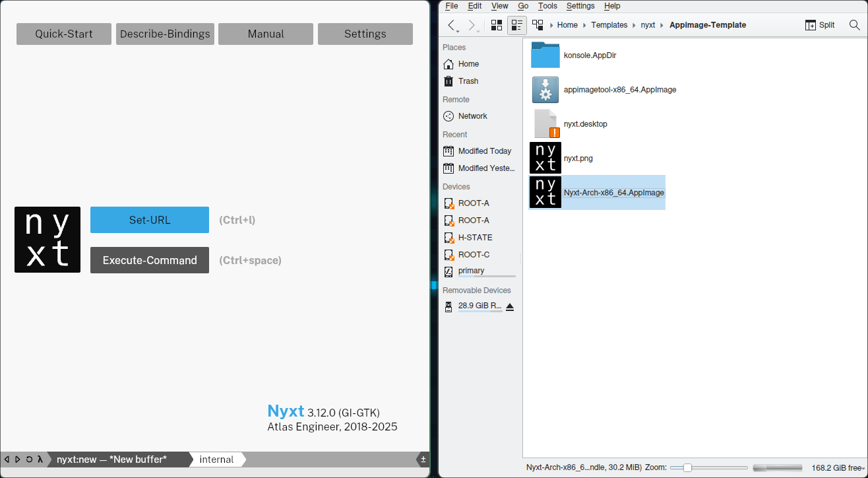Open the Tools menu in Dolphin
The image size is (868, 478).
coord(547,6)
